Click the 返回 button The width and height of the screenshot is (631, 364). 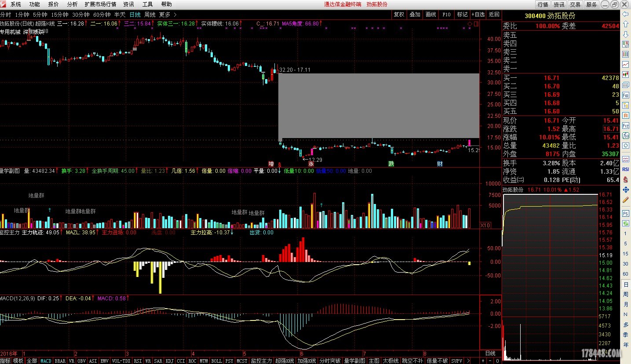[494, 15]
